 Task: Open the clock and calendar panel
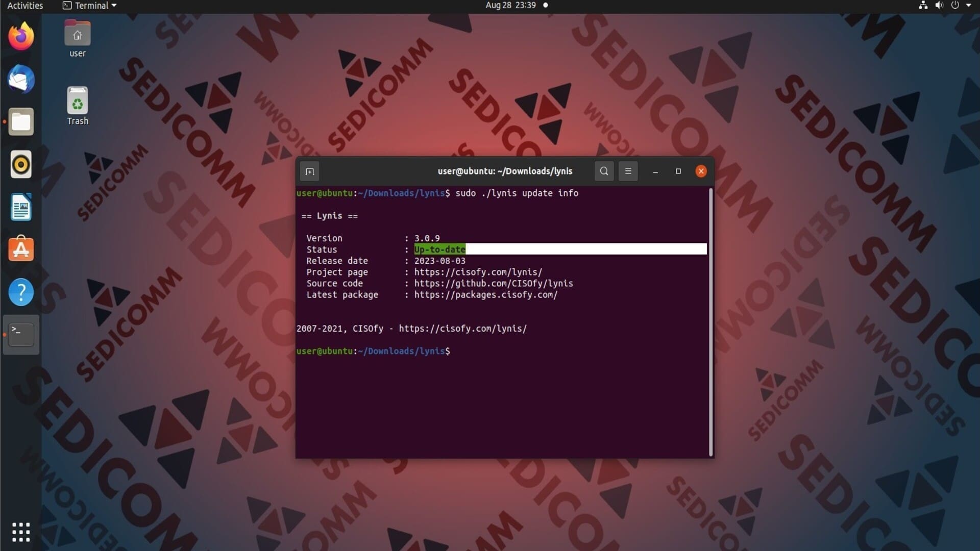point(510,6)
